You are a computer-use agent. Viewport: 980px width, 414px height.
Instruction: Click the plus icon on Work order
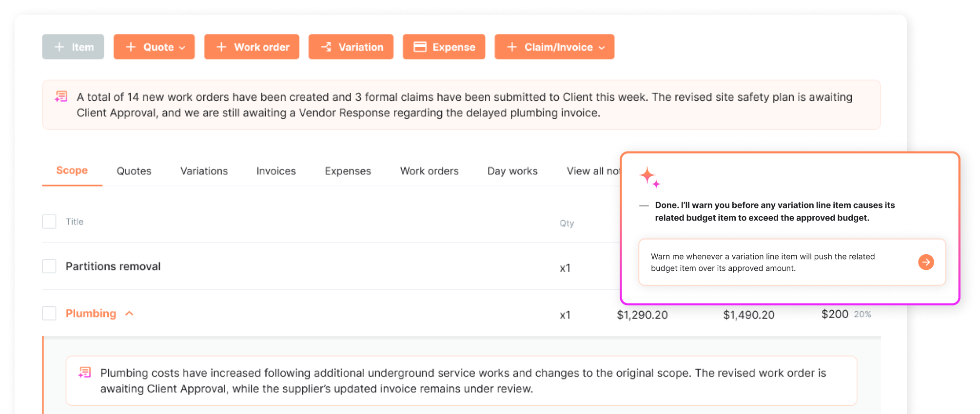[221, 47]
